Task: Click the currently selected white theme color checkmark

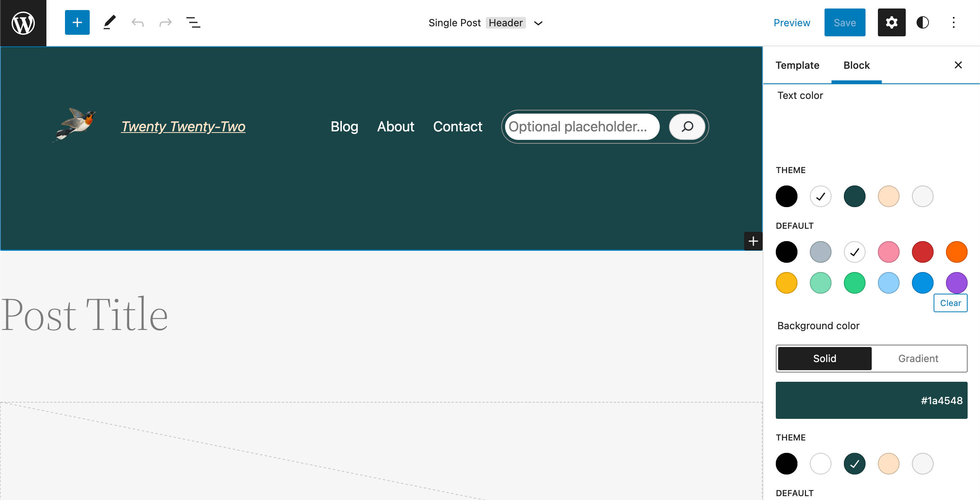Action: 821,196
